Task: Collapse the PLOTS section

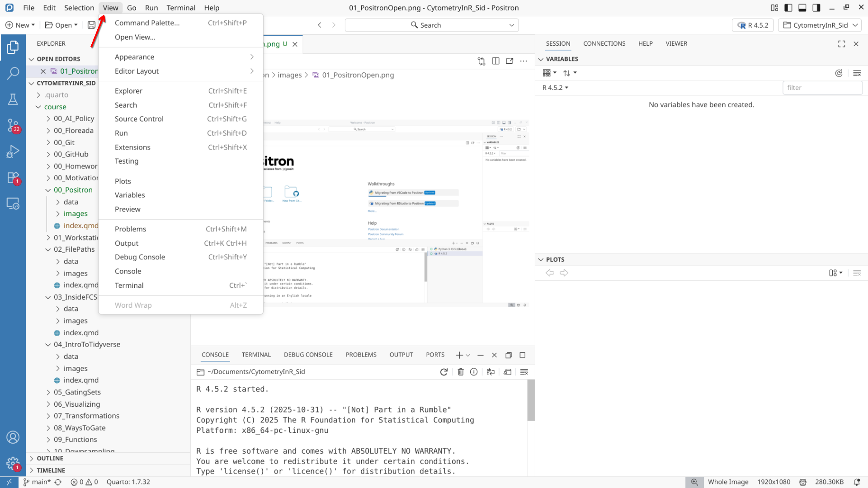Action: pyautogui.click(x=541, y=260)
